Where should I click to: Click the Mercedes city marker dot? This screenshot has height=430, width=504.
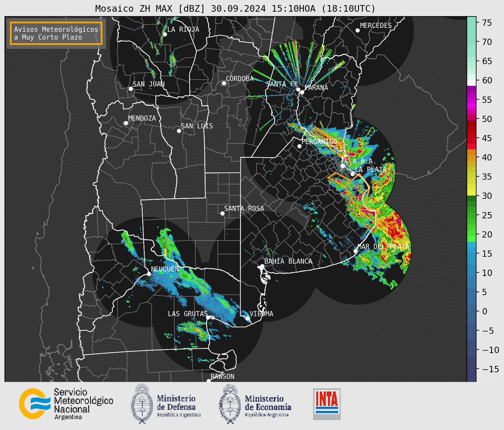click(x=358, y=31)
